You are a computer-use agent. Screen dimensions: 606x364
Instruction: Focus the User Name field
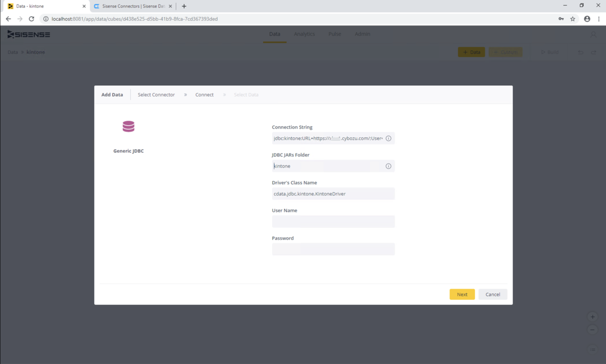click(333, 222)
